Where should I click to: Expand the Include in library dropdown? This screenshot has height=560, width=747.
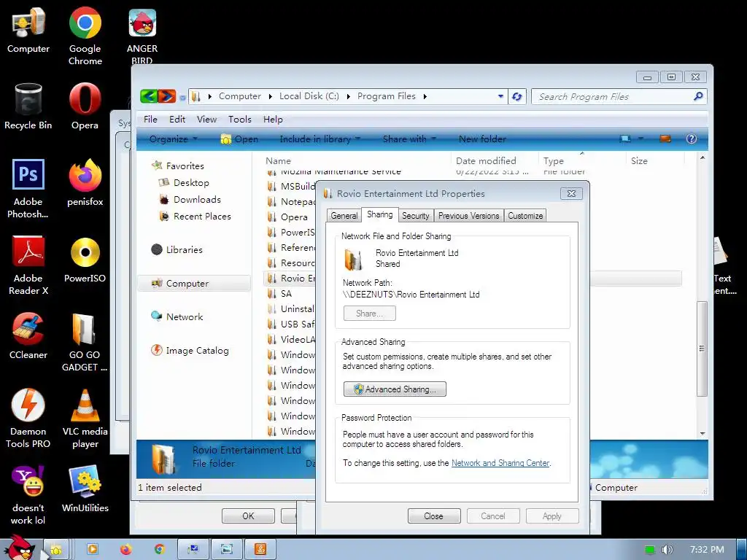pos(320,139)
